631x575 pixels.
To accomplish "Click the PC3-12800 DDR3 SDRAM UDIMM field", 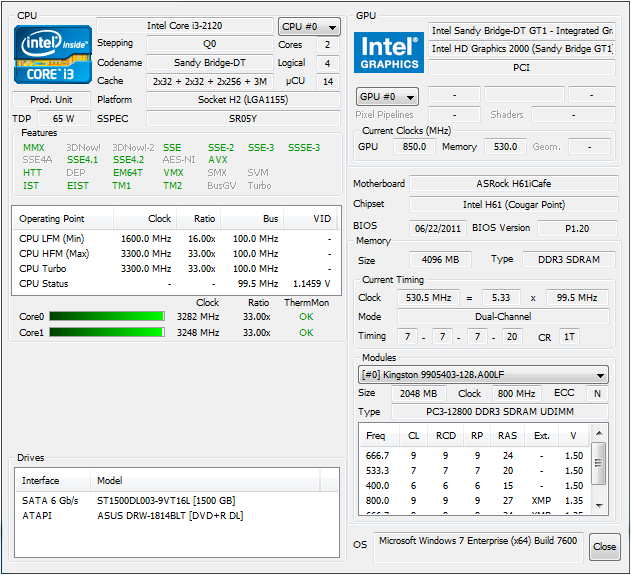I will point(500,412).
